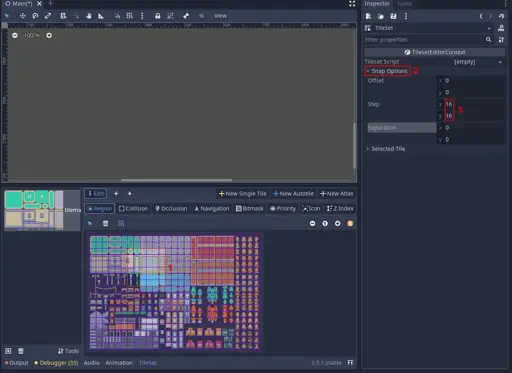Open the Debugger (33) bottom panel tab
The height and width of the screenshot is (373, 512).
click(56, 363)
